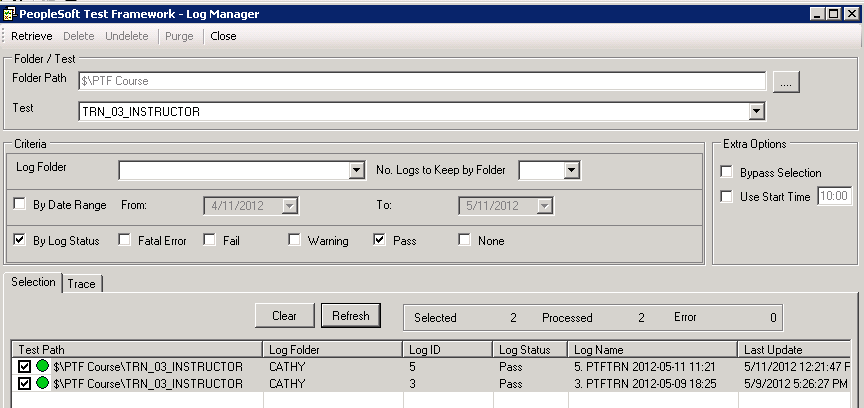The image size is (864, 408).
Task: Open the Log Folder dropdown
Action: (x=357, y=170)
